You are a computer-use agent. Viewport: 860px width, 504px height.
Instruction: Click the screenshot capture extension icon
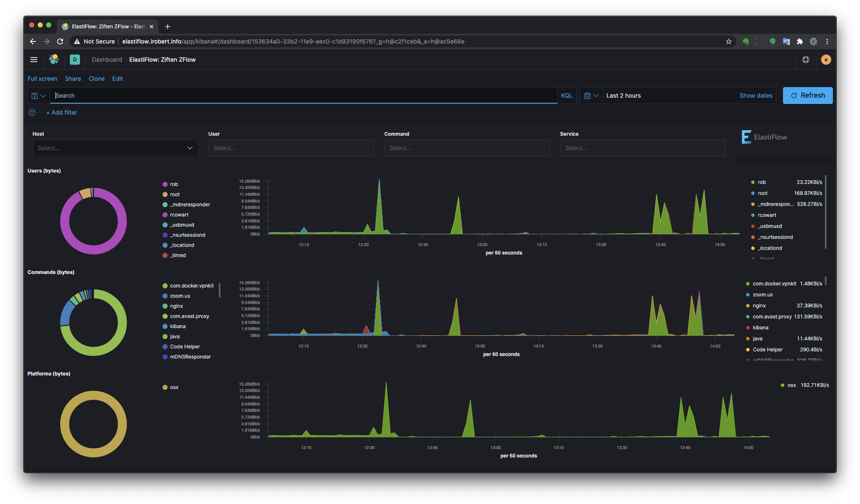coord(759,41)
